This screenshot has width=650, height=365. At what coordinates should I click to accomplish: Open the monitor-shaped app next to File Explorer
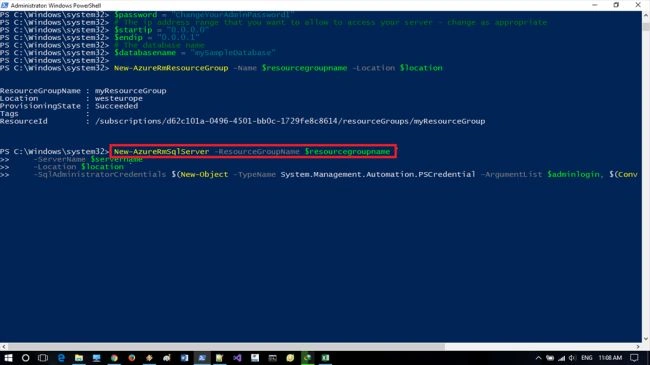tap(97, 358)
